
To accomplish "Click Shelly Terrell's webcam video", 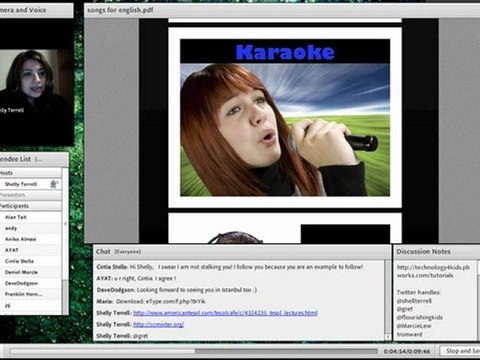I will 36,82.
